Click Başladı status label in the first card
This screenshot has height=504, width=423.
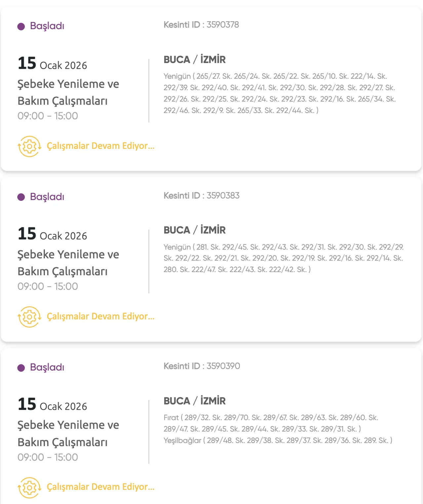47,26
